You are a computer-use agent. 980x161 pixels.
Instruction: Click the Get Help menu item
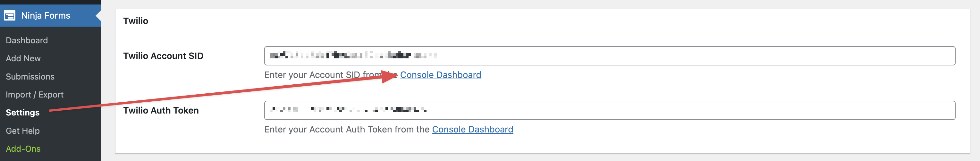pyautogui.click(x=22, y=131)
